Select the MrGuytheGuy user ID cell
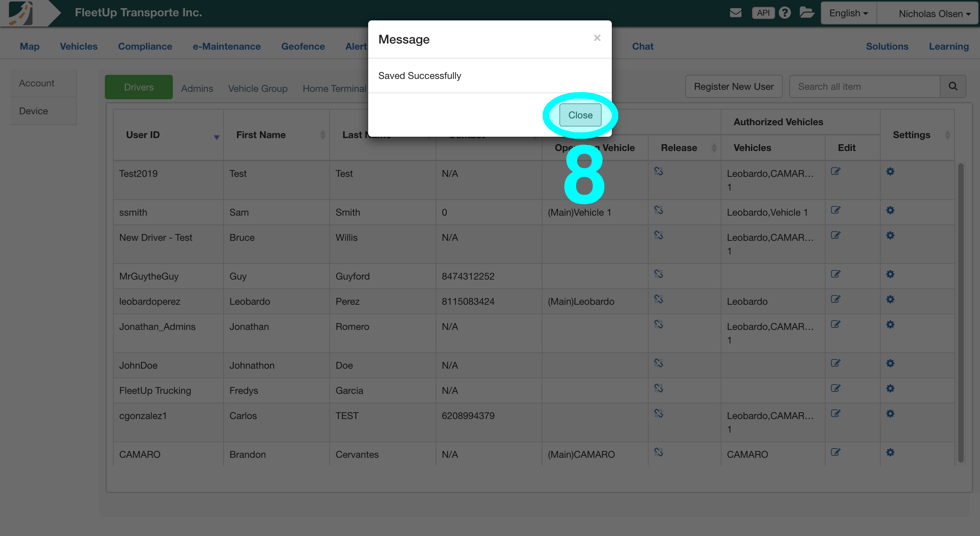The width and height of the screenshot is (980, 536). [168, 277]
